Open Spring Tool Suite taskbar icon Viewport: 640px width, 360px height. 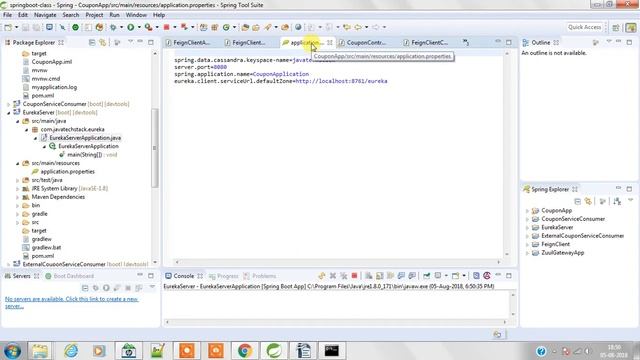pyautogui.click(x=274, y=351)
